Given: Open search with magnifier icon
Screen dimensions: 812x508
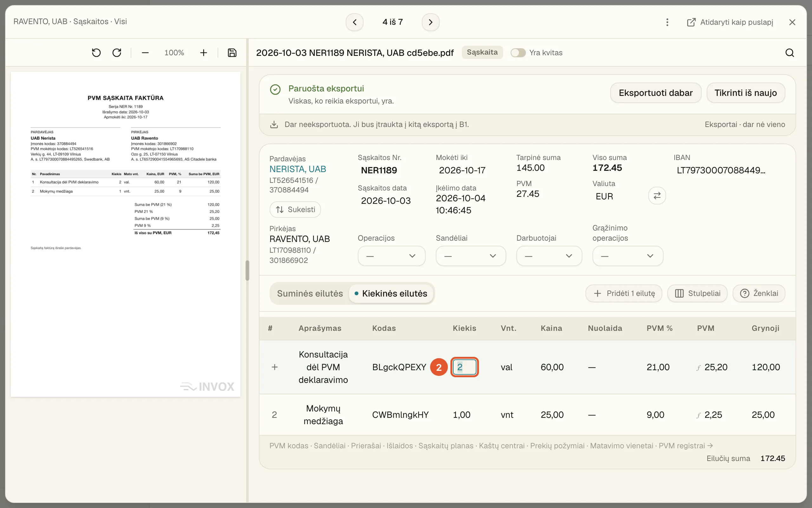Looking at the screenshot, I should [790, 53].
